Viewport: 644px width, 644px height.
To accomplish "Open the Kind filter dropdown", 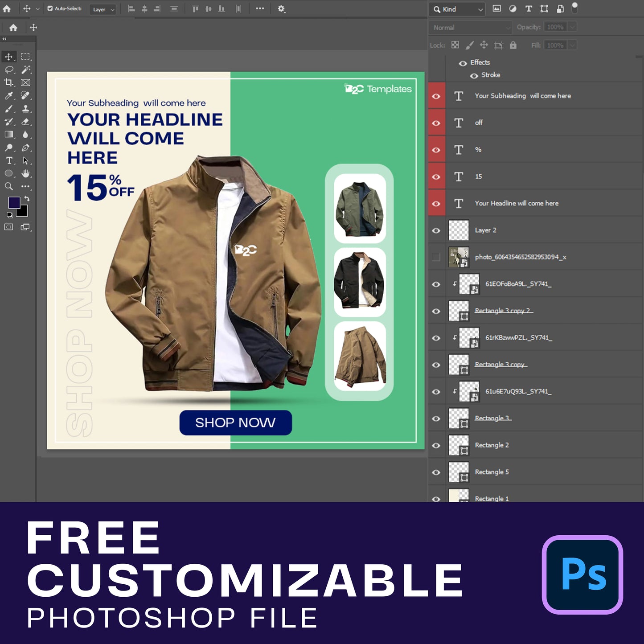I will (458, 9).
